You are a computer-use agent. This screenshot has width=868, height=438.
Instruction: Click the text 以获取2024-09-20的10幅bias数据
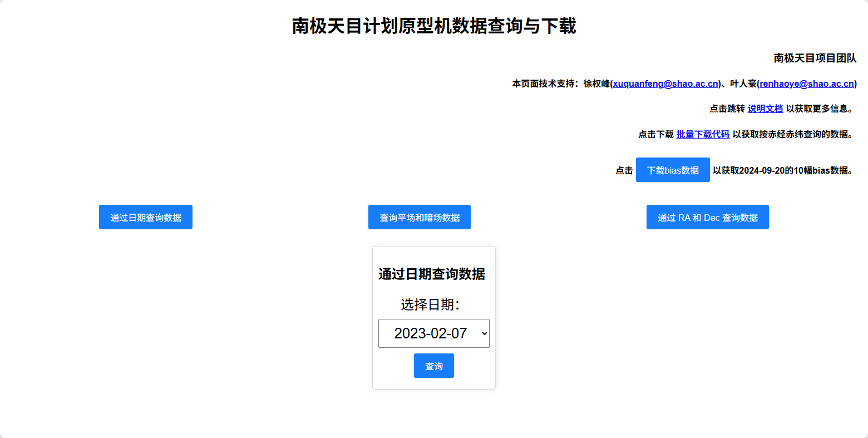point(782,170)
